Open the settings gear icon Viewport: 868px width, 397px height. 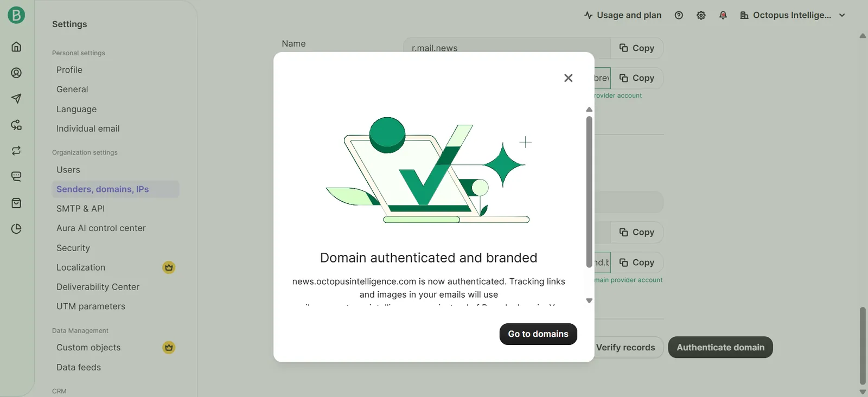701,15
